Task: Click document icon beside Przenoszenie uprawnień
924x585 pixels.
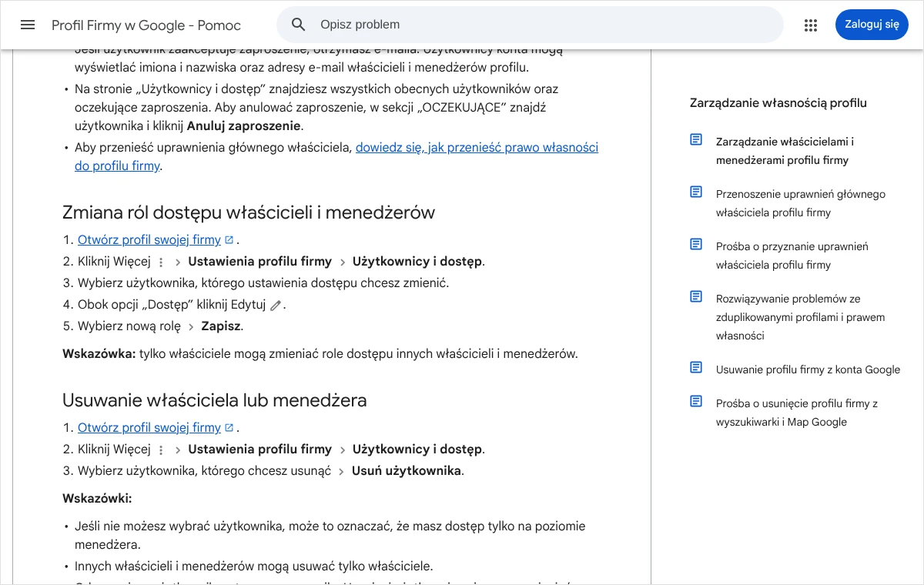Action: (696, 192)
